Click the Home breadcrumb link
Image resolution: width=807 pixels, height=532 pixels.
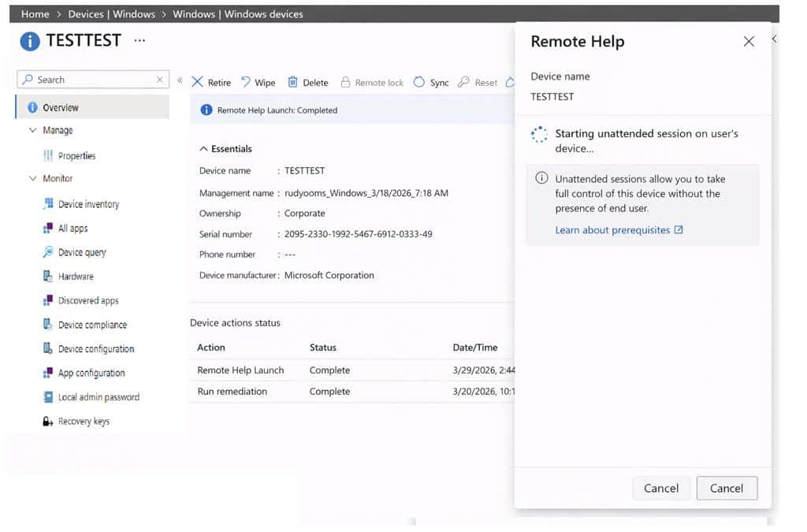coord(35,14)
